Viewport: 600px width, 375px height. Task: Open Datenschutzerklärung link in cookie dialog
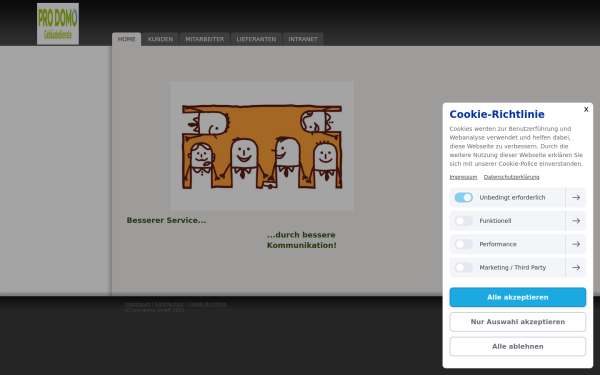512,177
